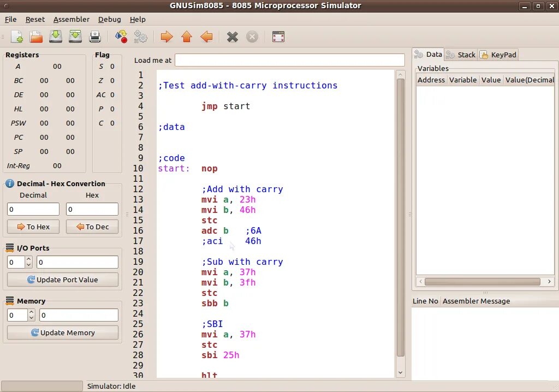Click the Decimal input field
Screen dimensions: 559x392
[33, 209]
